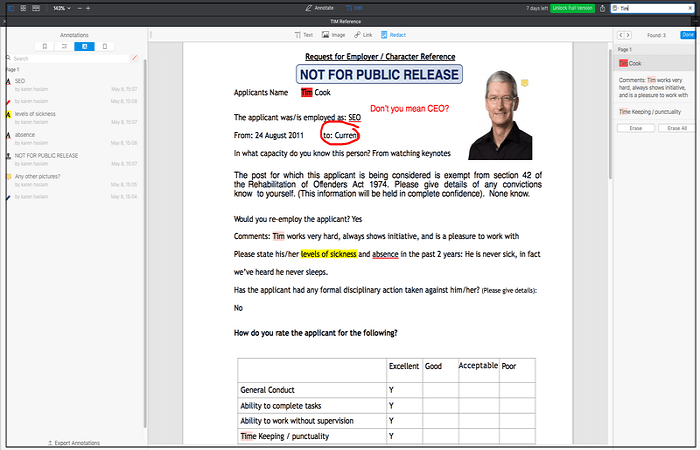The image size is (700, 450).
Task: Switch to two-page split view icon
Action: (36, 8)
